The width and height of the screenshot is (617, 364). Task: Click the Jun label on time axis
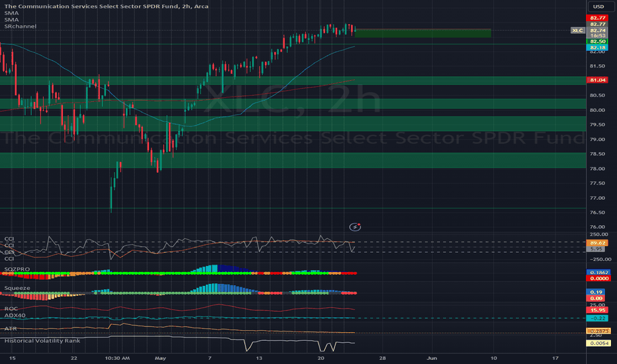pyautogui.click(x=432, y=358)
